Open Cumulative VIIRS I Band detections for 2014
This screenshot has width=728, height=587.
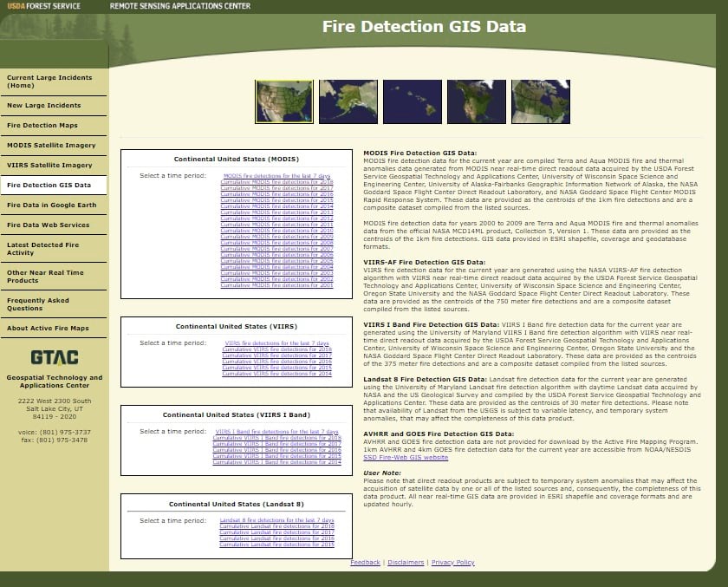276,462
